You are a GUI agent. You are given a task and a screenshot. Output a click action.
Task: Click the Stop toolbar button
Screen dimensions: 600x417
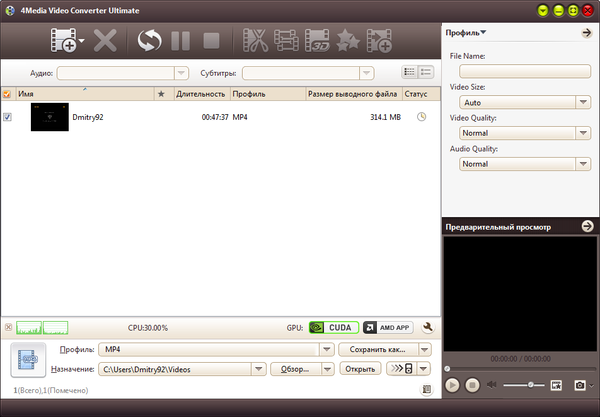(x=211, y=41)
